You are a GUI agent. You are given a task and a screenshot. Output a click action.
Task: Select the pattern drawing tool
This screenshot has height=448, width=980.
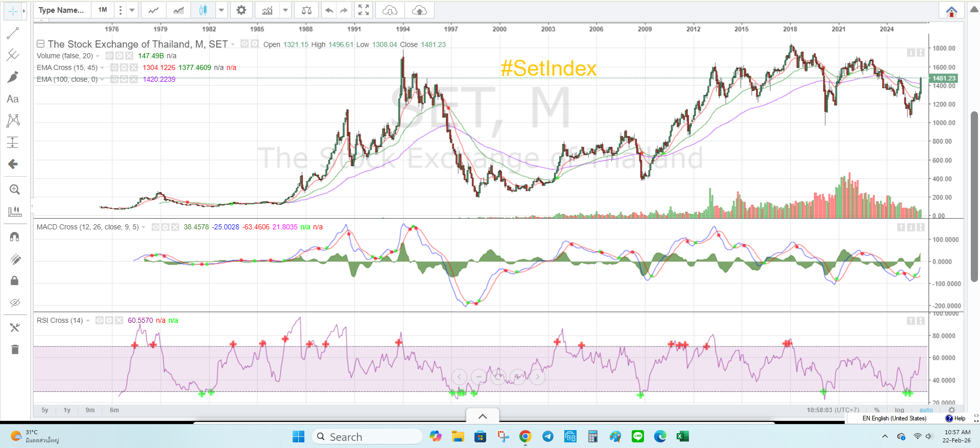(x=13, y=121)
